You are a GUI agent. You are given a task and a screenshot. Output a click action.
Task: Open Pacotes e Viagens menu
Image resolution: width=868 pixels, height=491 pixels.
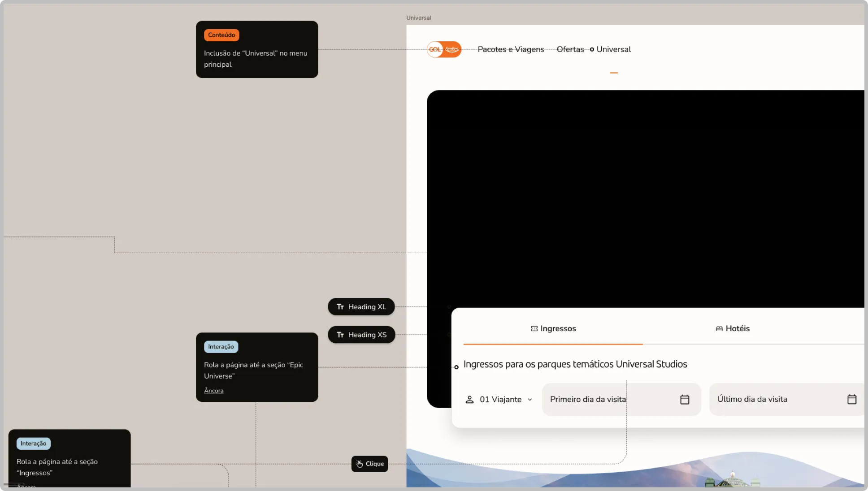tap(511, 49)
